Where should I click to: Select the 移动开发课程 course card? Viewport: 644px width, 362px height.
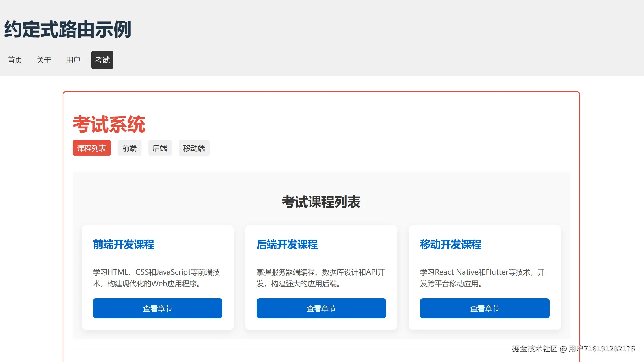click(x=484, y=277)
